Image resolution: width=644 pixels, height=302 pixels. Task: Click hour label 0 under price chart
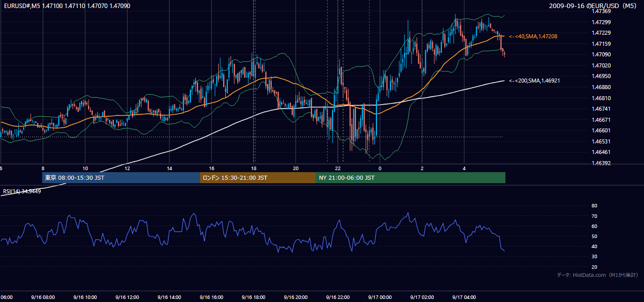pos(380,168)
